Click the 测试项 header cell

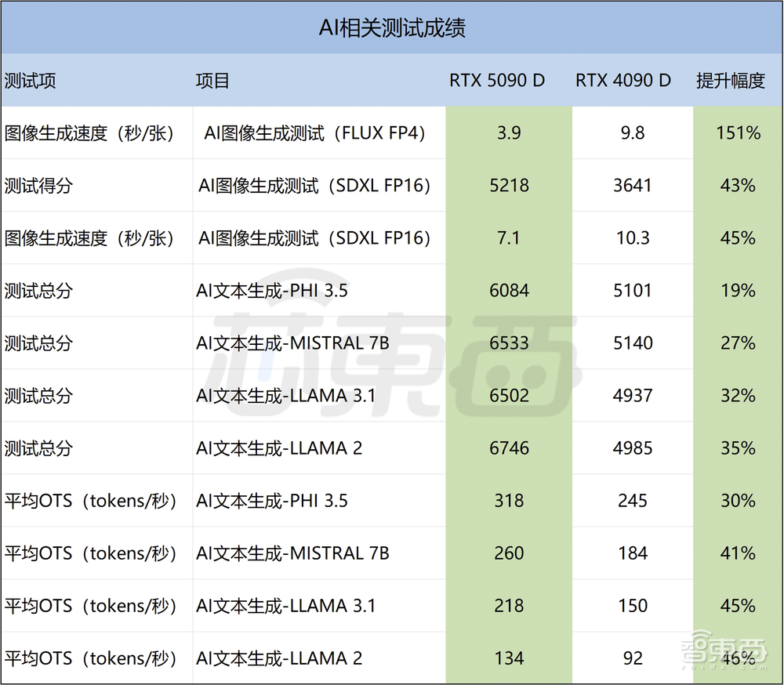click(x=29, y=79)
